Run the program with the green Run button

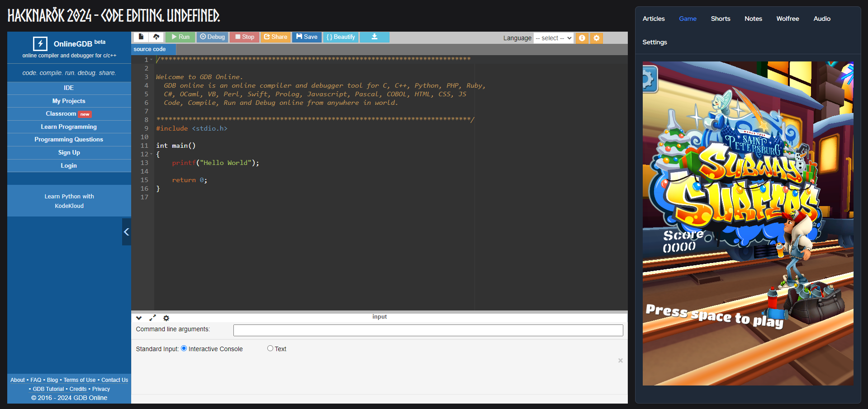pos(180,37)
